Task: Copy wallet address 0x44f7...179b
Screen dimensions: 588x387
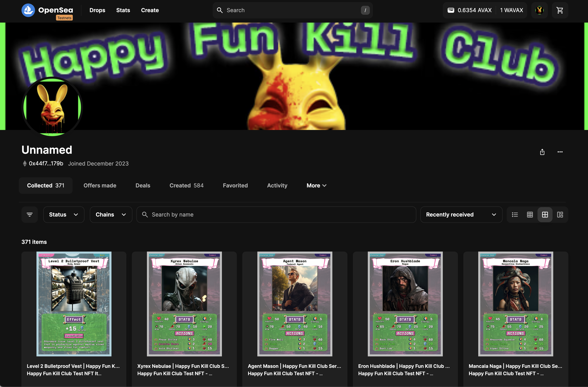Action: (x=46, y=163)
